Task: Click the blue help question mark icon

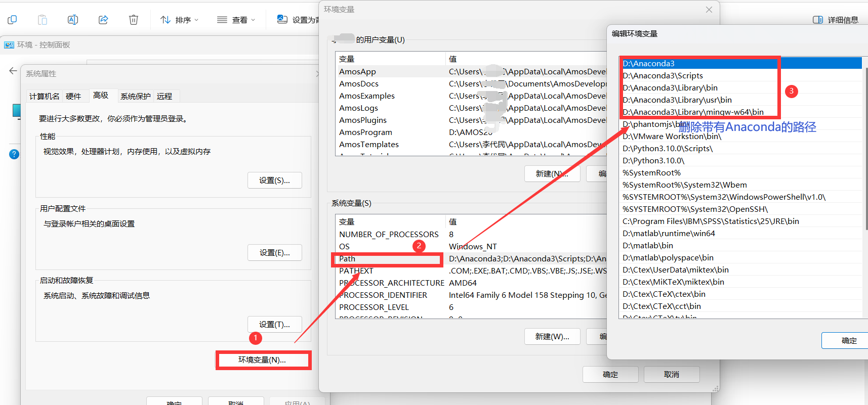Action: (x=14, y=154)
